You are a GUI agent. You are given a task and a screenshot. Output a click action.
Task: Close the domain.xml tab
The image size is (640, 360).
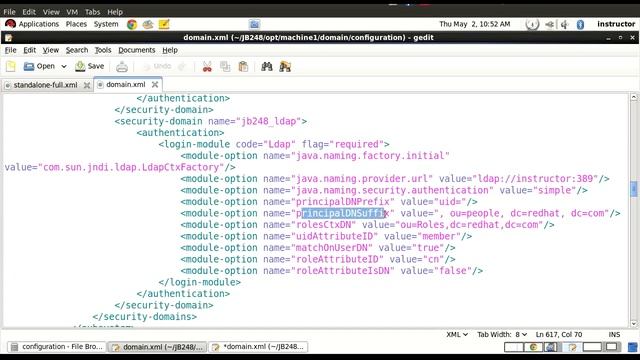[x=155, y=84]
